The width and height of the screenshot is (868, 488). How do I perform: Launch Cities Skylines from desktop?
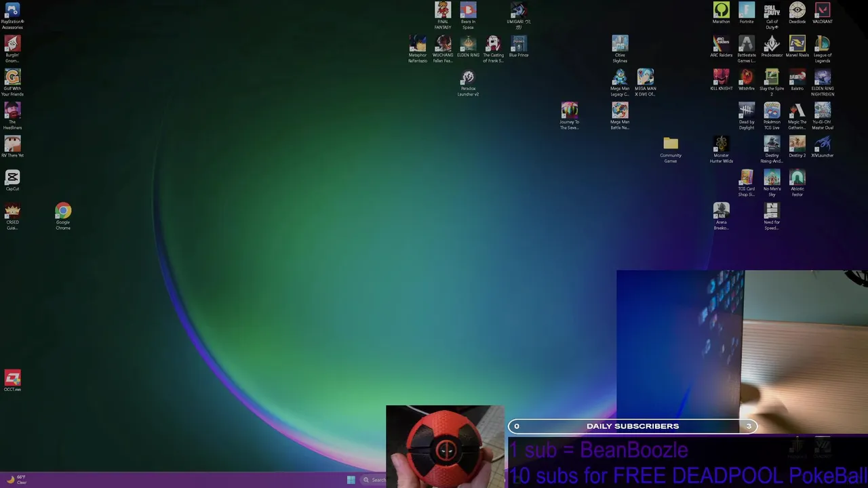click(x=620, y=49)
